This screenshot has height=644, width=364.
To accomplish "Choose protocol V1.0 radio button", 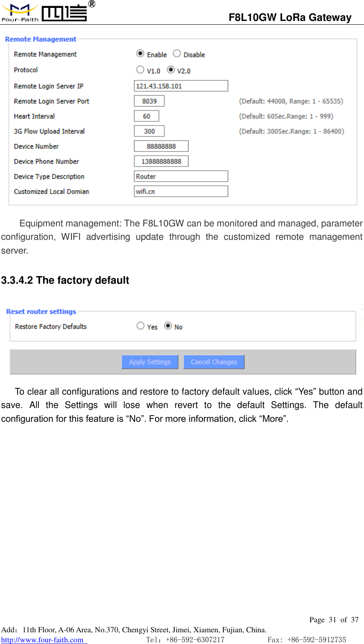I will [140, 69].
